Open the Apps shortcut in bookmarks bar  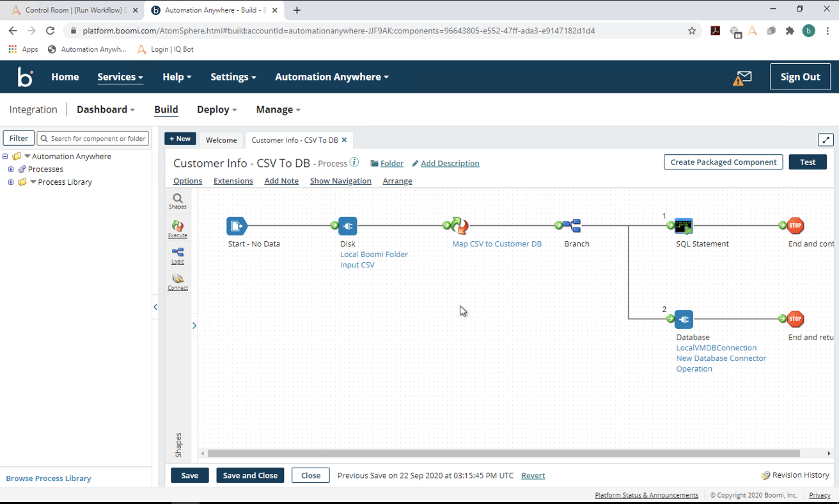click(24, 49)
